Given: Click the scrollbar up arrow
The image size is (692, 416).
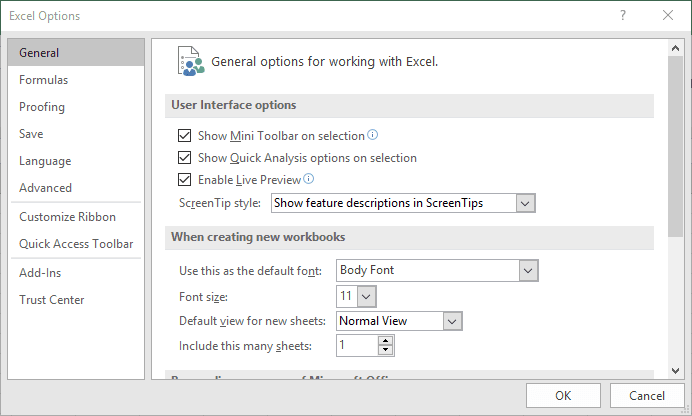Looking at the screenshot, I should coord(675,49).
